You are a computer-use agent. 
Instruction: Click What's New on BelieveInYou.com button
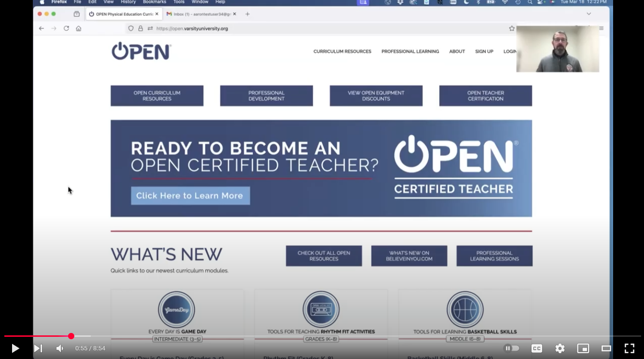[x=409, y=256]
